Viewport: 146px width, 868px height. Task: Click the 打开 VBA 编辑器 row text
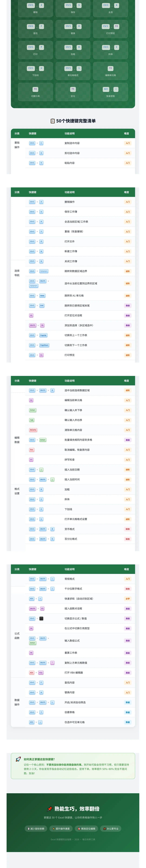tap(74, 673)
